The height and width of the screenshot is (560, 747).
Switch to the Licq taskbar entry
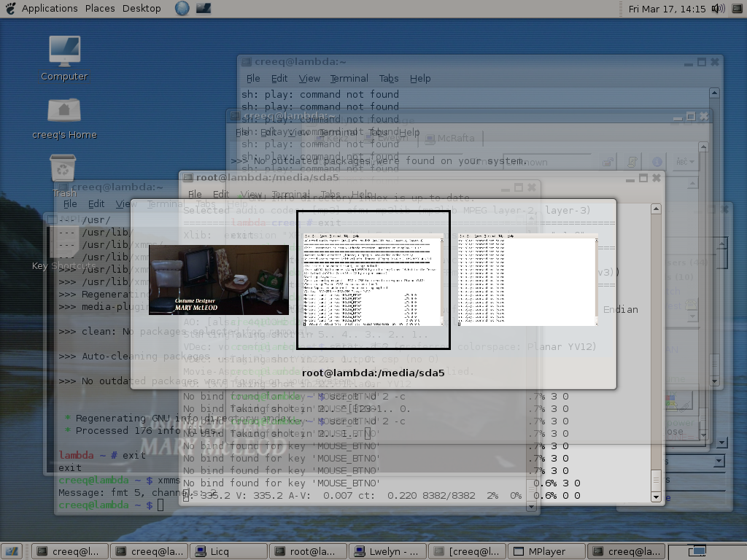tap(228, 551)
